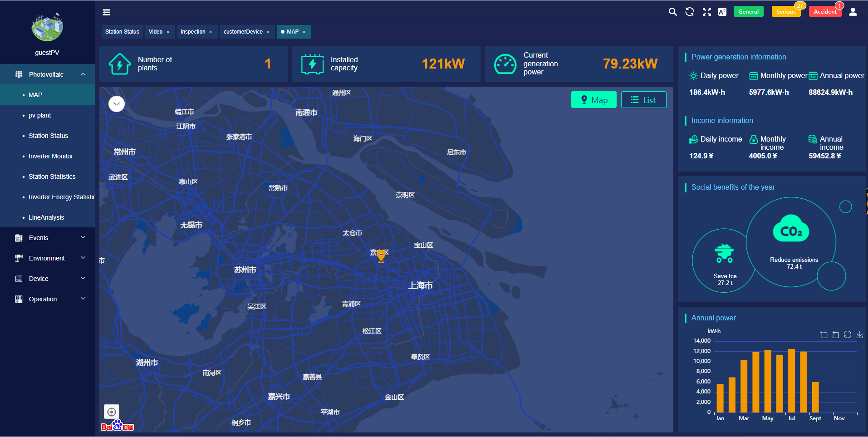Switch to the List view toggle
Viewport: 868px width, 437px height.
[x=643, y=100]
